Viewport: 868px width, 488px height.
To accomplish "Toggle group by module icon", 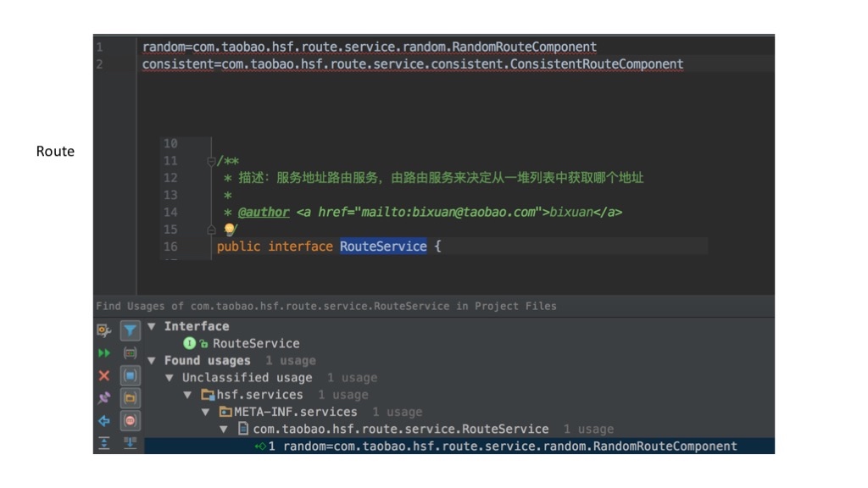I will click(x=130, y=375).
